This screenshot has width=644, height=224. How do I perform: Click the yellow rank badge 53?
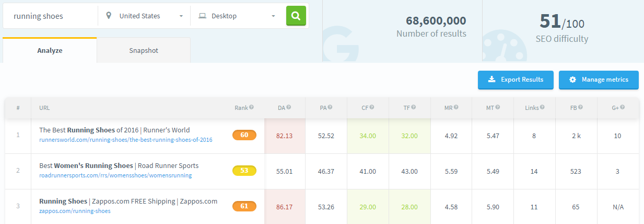[244, 171]
